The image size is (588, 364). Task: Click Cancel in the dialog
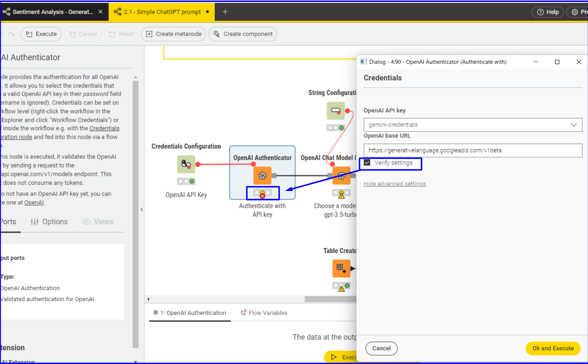click(x=381, y=348)
